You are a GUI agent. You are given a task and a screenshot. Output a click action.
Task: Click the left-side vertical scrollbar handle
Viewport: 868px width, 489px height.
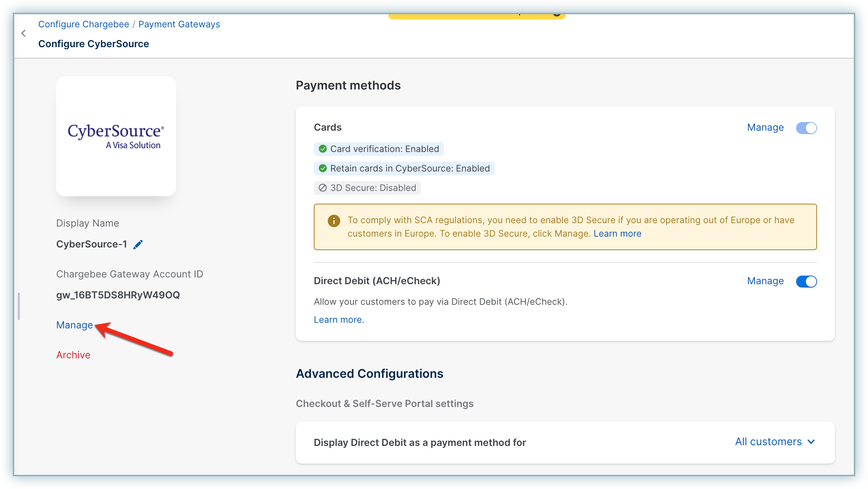tap(19, 306)
